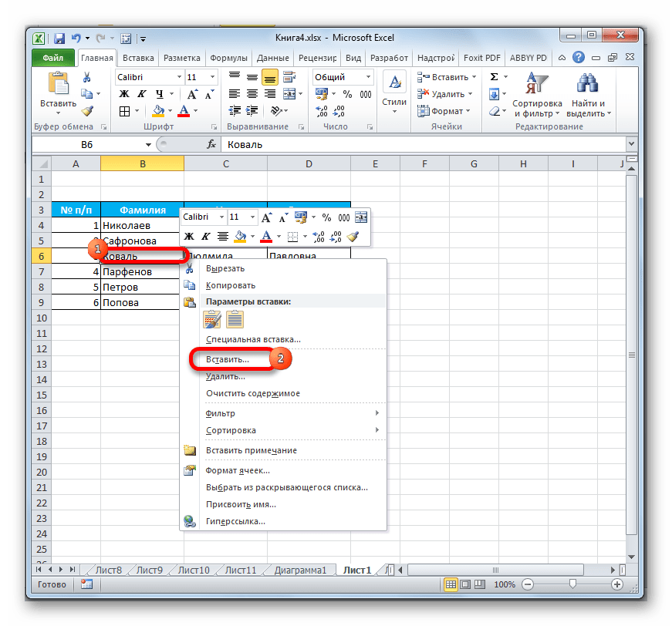Open the Лист10 sheet tab

[193, 570]
